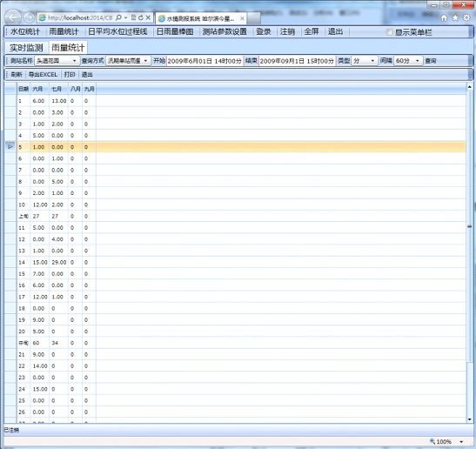Open the 日平均水位过程线 menu
Image resolution: width=476 pixels, height=449 pixels.
tap(117, 31)
